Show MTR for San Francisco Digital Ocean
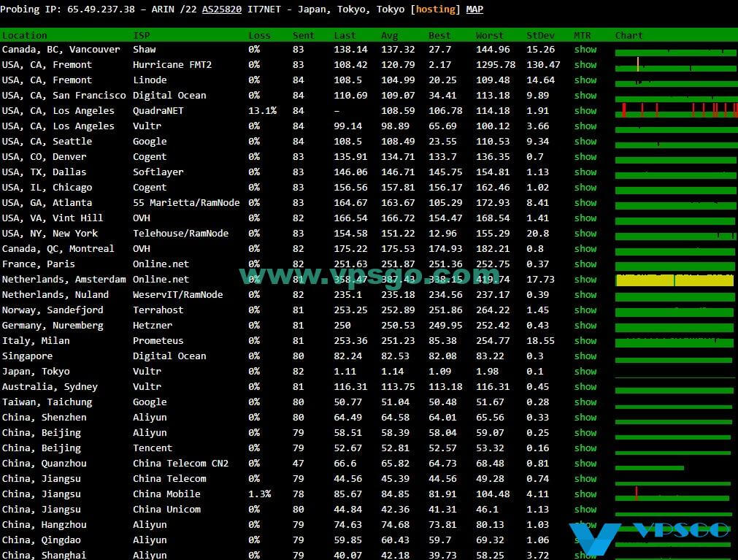 585,96
